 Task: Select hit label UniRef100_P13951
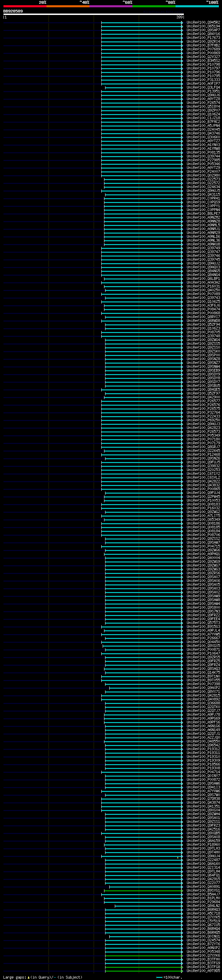[x=203, y=91]
